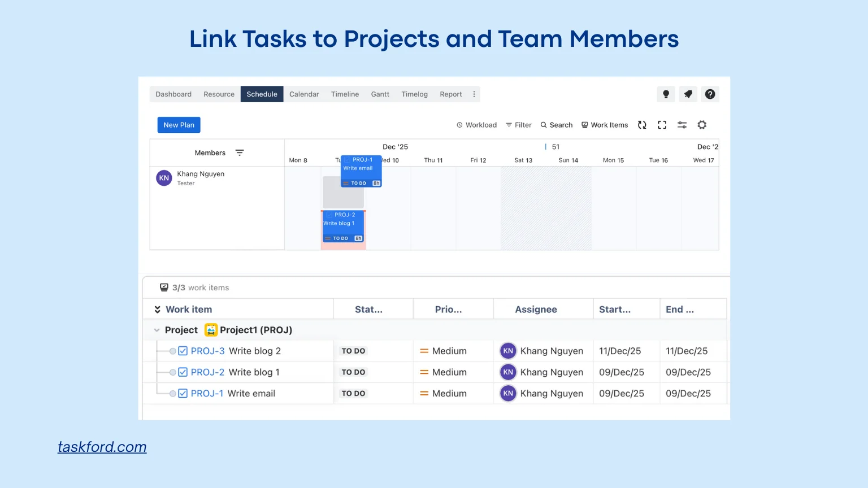Open the gear settings icon
The image size is (868, 488).
(x=702, y=125)
